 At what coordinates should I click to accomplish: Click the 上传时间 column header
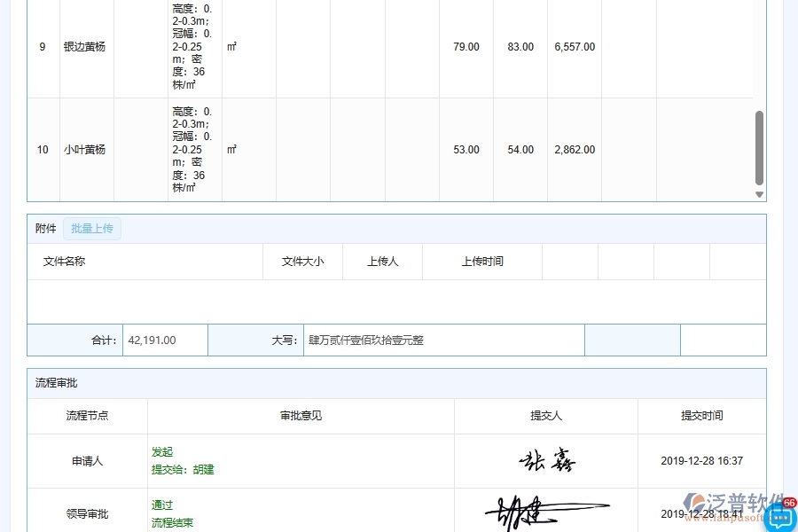click(x=482, y=261)
